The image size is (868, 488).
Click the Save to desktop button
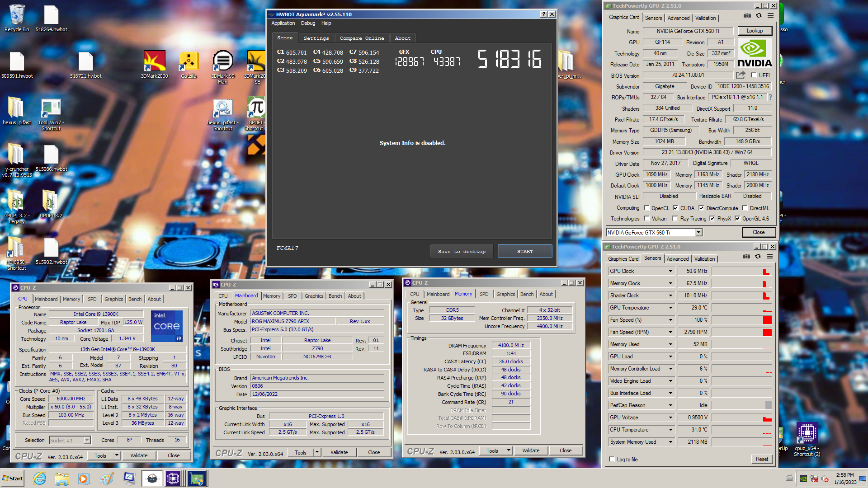coord(462,251)
